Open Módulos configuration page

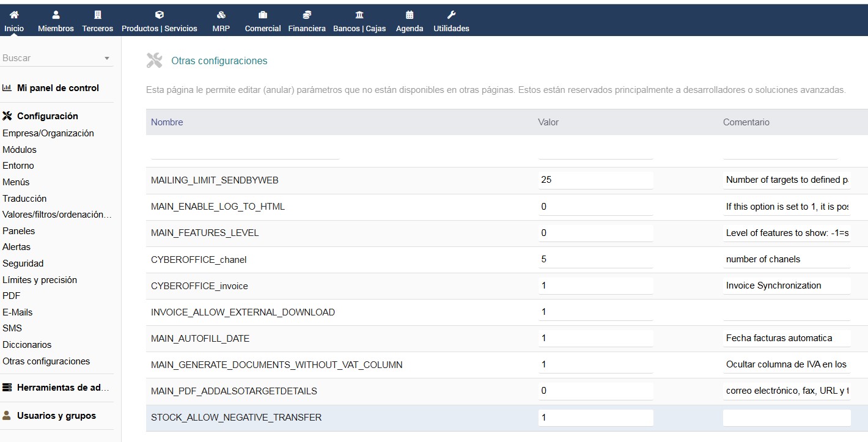[x=20, y=150]
